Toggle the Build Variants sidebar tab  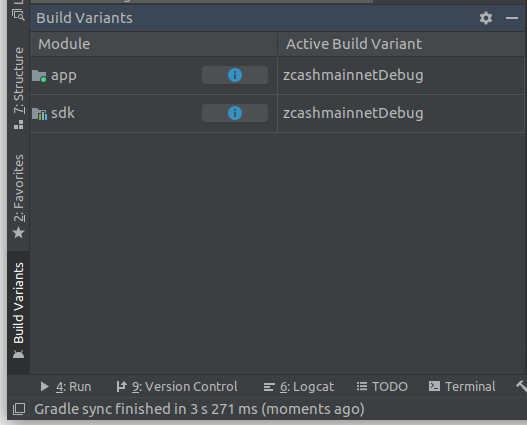point(18,310)
